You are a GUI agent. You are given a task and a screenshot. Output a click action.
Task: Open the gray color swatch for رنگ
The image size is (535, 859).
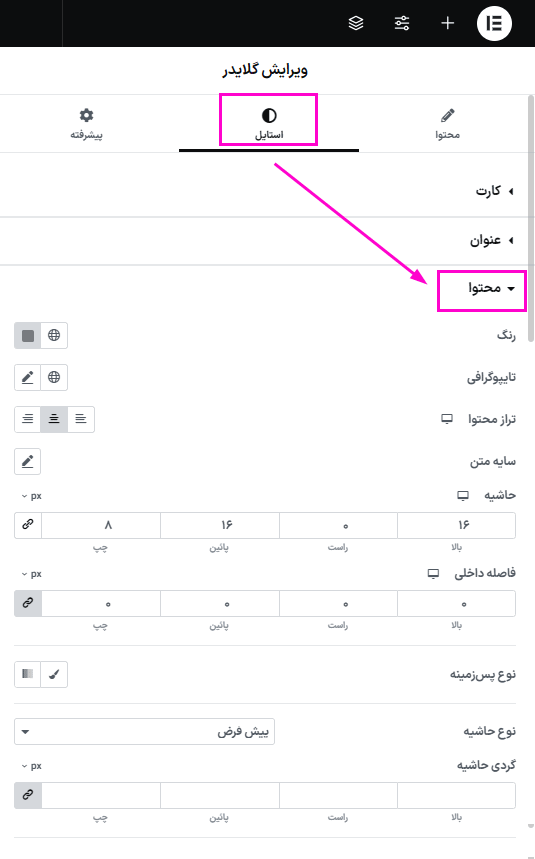(x=27, y=335)
